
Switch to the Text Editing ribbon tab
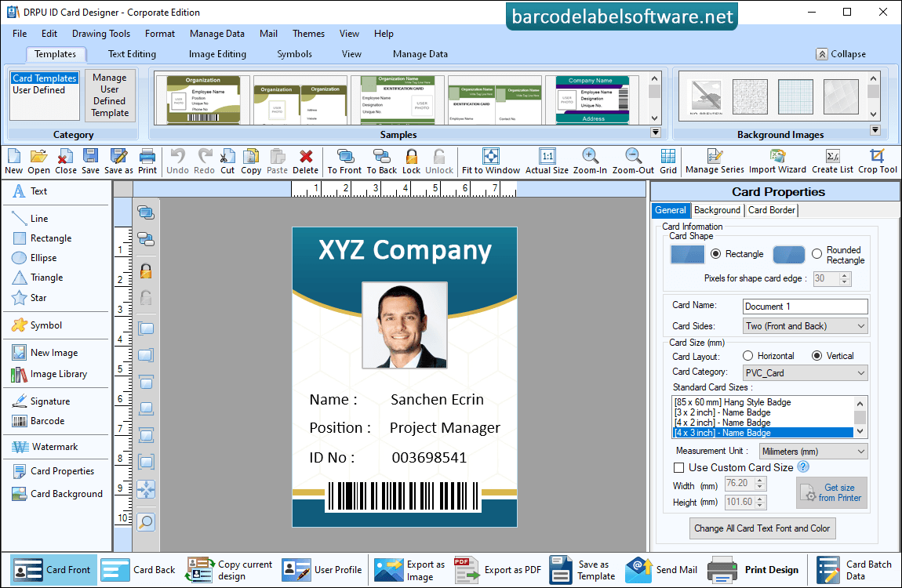click(x=132, y=54)
